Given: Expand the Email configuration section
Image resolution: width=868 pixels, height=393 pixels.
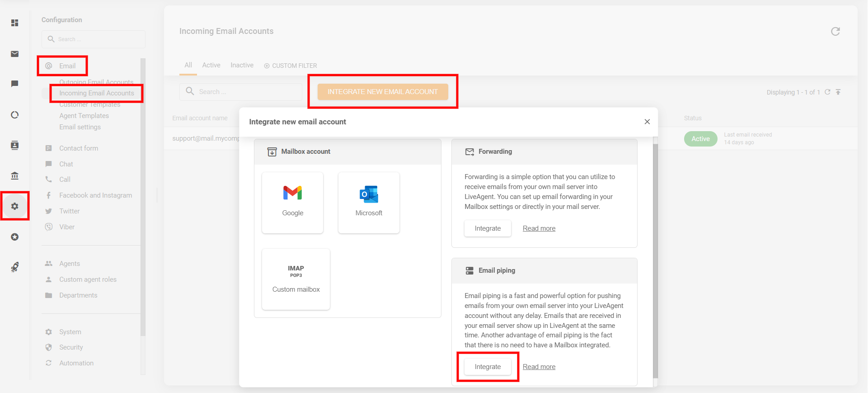Looking at the screenshot, I should pos(67,66).
